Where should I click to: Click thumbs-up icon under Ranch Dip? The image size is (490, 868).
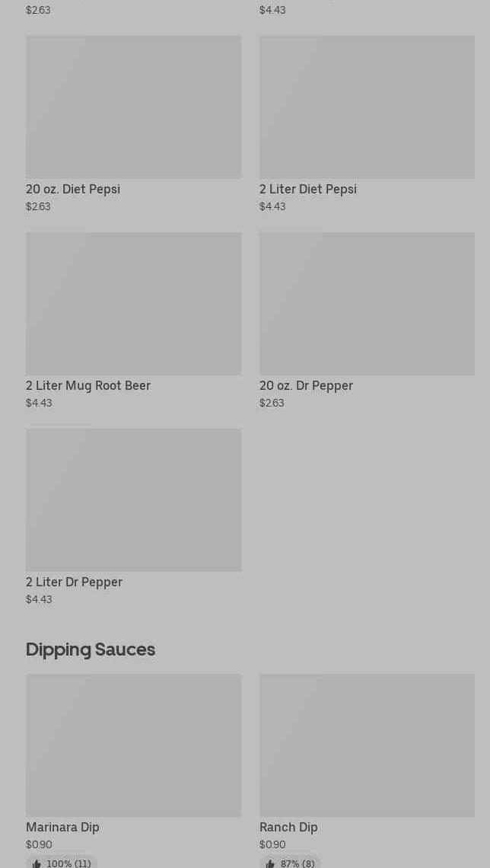coord(270,863)
